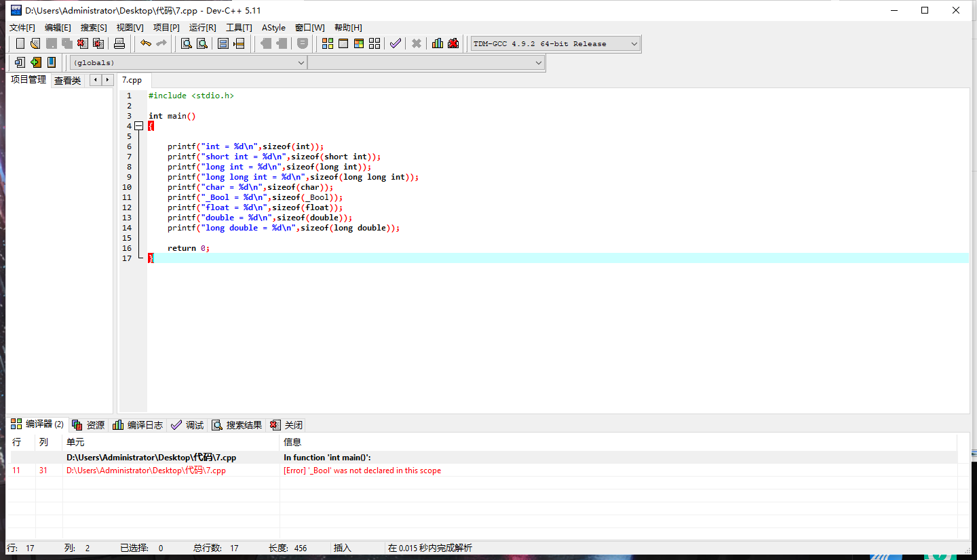This screenshot has width=977, height=560.
Task: Select the 编译日志 bottom tab
Action: 138,425
